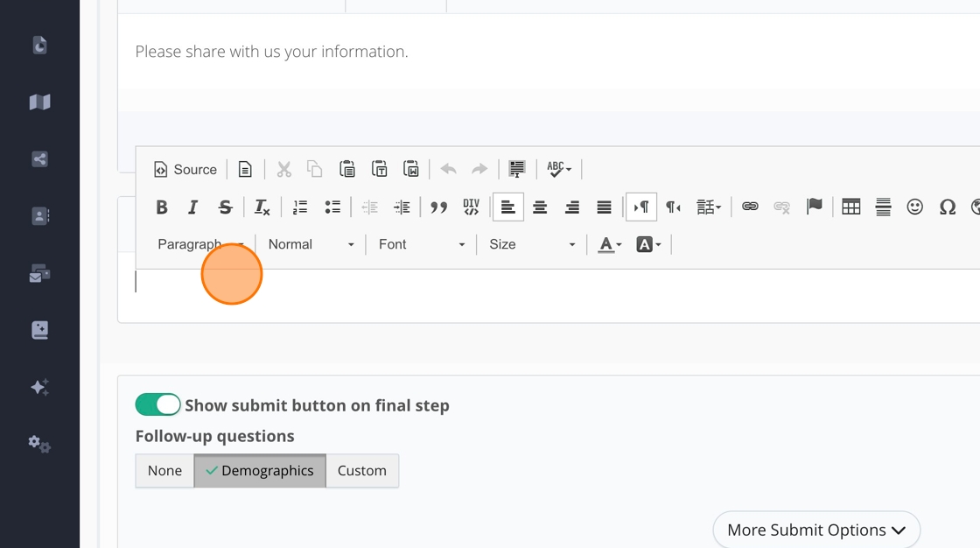The height and width of the screenshot is (548, 980).
Task: Select None for follow-up questions
Action: tap(165, 470)
